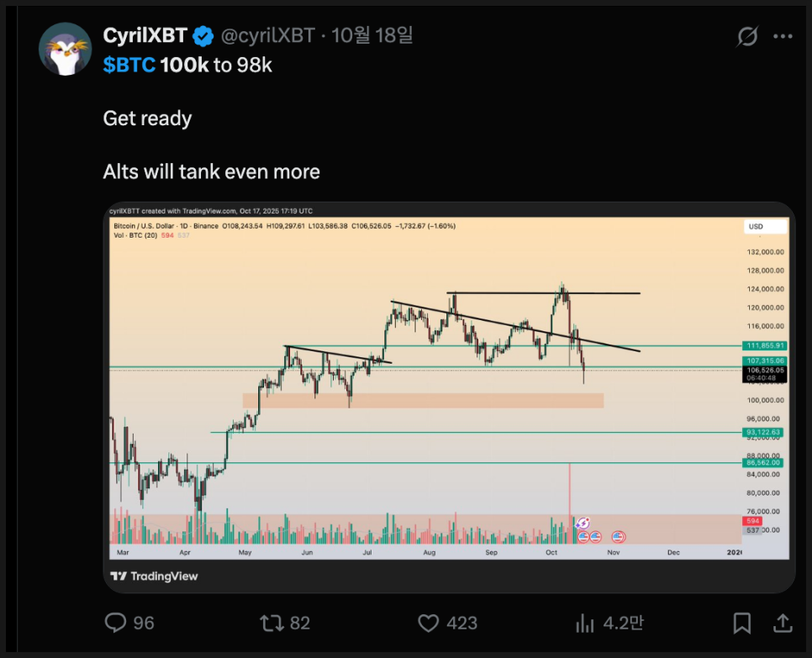The height and width of the screenshot is (658, 812).
Task: Click the 10월 18일 post date
Action: (372, 36)
